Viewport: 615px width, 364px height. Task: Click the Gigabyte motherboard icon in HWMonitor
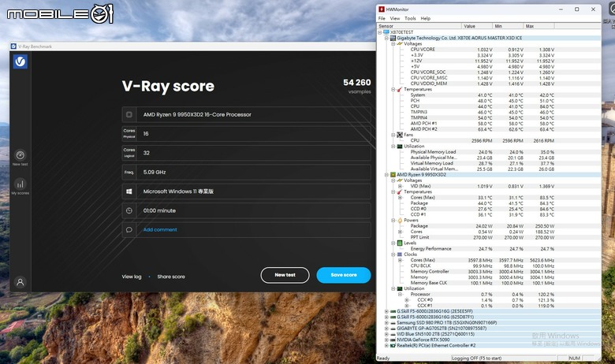pyautogui.click(x=393, y=38)
